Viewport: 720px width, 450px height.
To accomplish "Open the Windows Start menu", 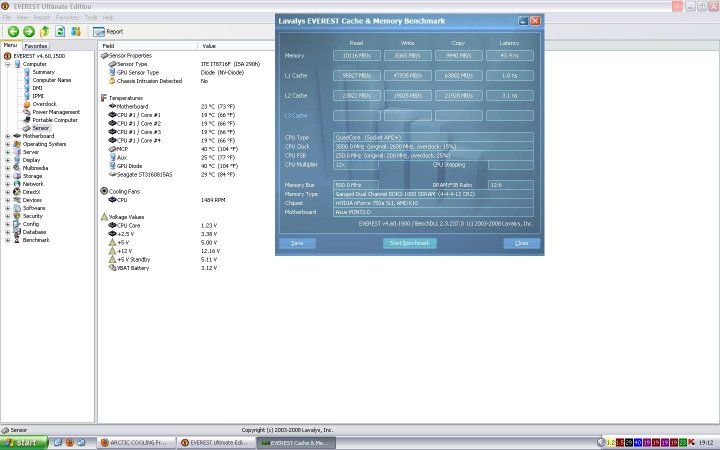I will tap(24, 443).
